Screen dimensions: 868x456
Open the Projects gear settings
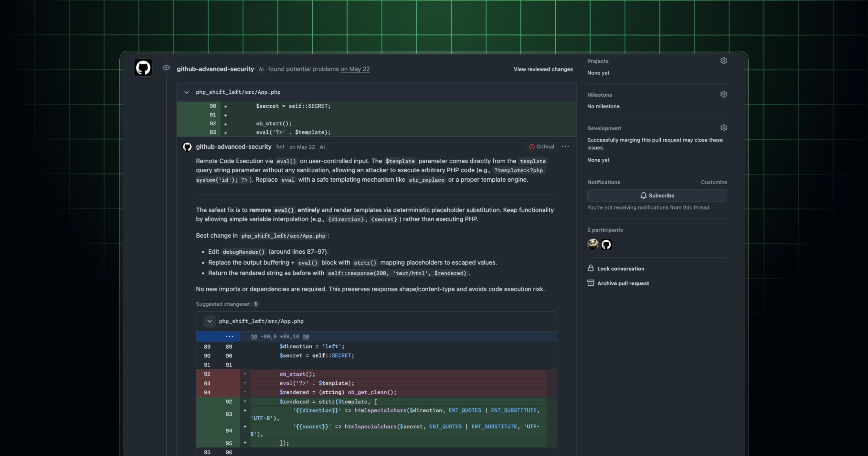(723, 61)
